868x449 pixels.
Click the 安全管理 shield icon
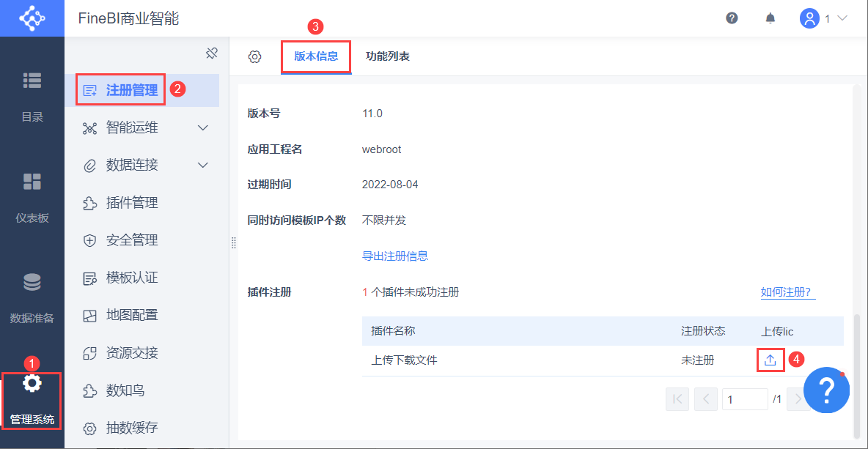point(89,240)
